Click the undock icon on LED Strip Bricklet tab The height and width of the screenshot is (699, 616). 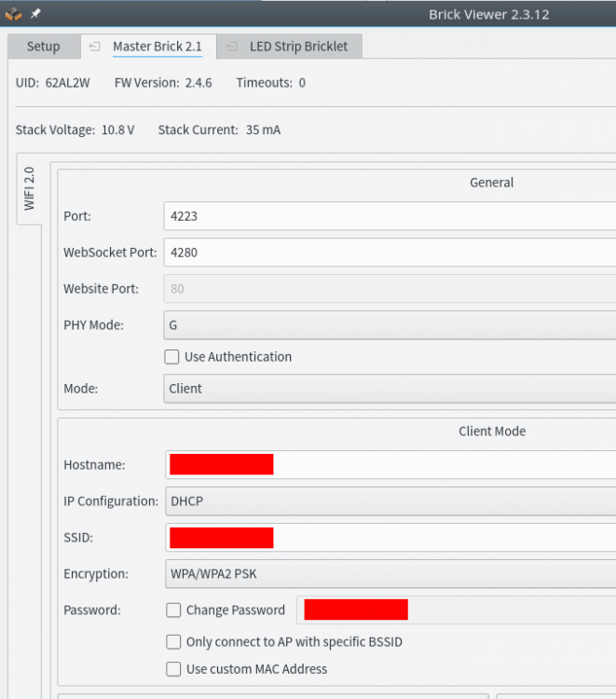tap(232, 47)
